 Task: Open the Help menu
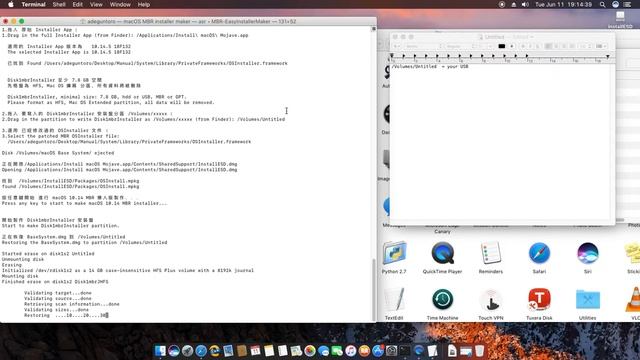tap(144, 4)
